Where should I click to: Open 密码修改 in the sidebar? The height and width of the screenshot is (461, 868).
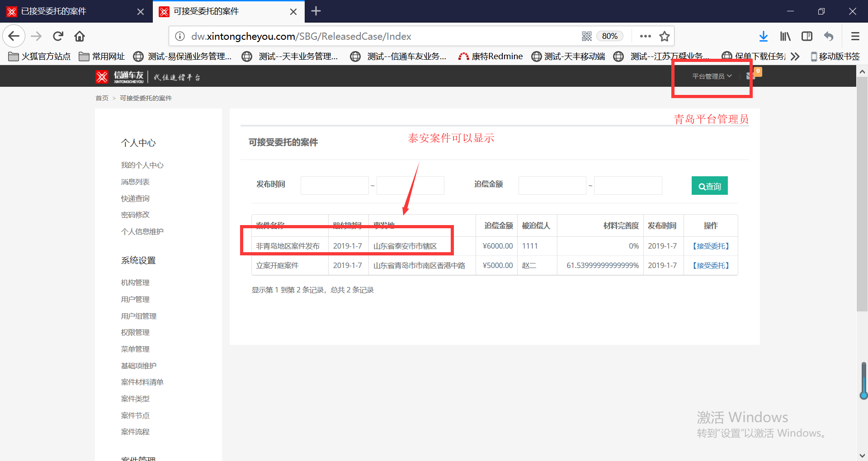click(x=135, y=215)
